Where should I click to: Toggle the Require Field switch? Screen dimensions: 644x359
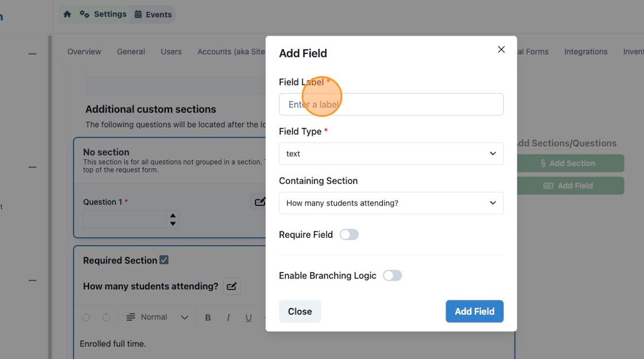pyautogui.click(x=349, y=235)
